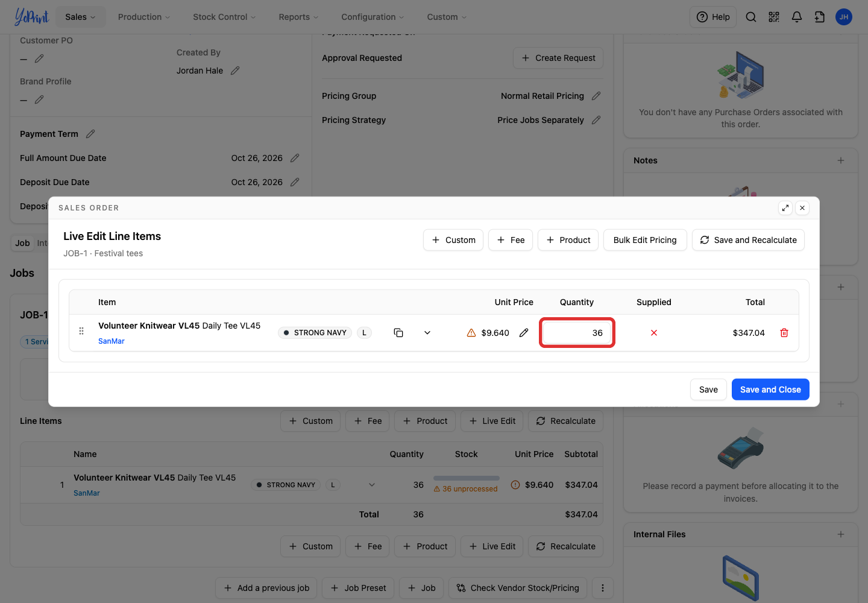Edit Pricing Group pencil icon
Image resolution: width=868 pixels, height=603 pixels.
click(x=596, y=96)
